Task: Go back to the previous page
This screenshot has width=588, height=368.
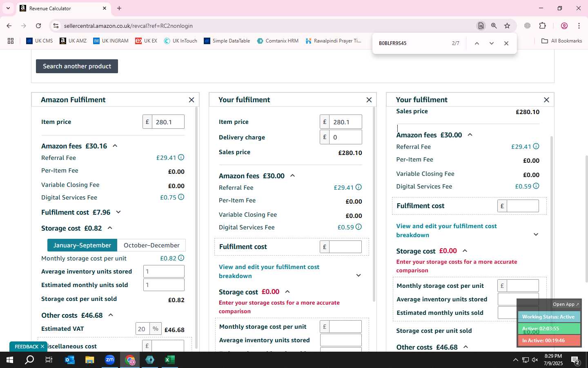Action: coord(9,26)
